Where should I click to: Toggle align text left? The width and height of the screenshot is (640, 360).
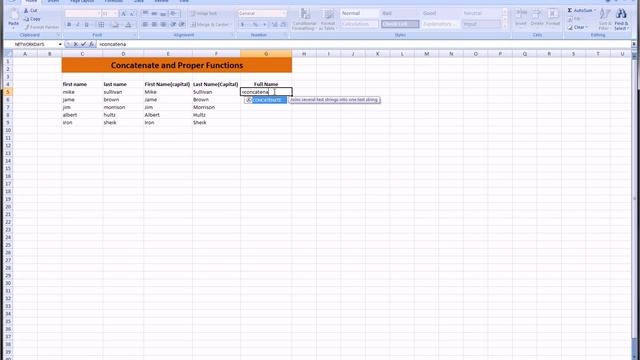coord(145,25)
